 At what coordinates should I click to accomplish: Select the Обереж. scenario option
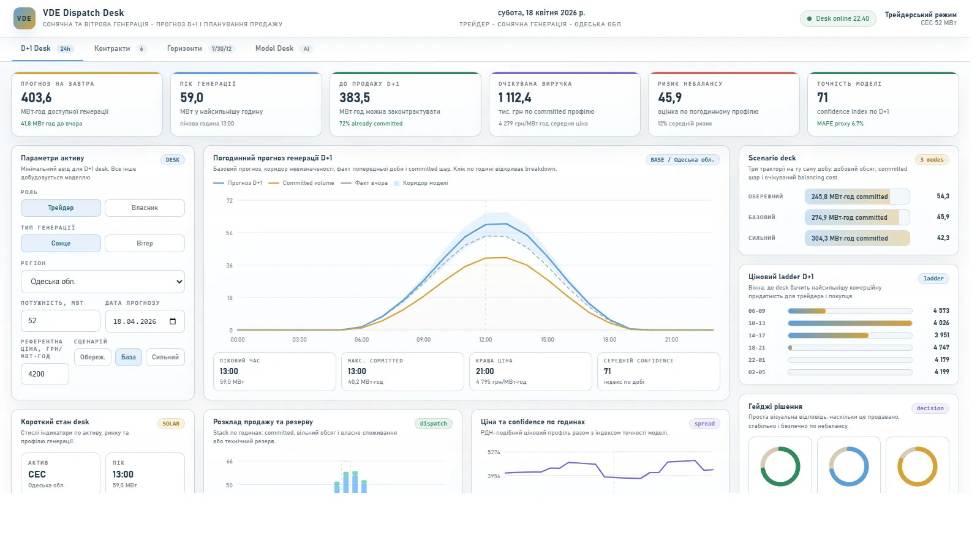click(92, 358)
